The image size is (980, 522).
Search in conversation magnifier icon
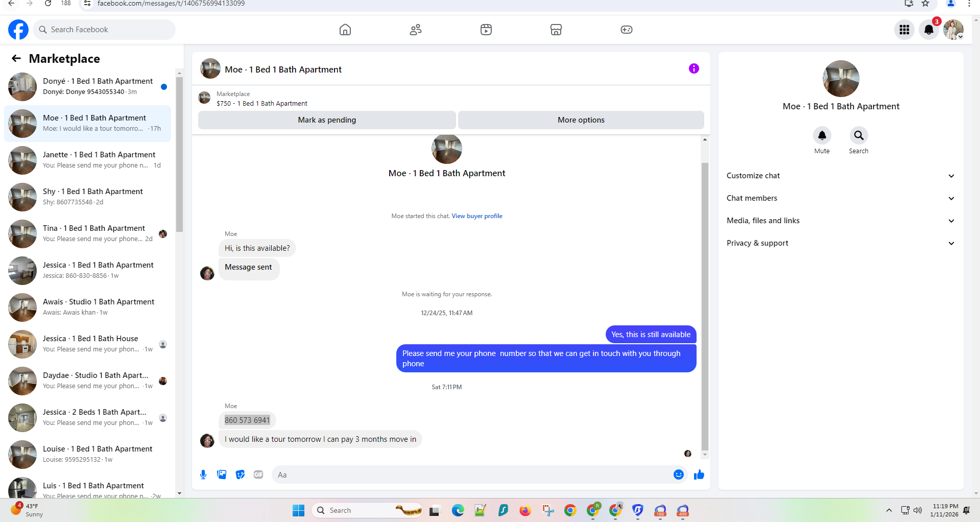[859, 135]
